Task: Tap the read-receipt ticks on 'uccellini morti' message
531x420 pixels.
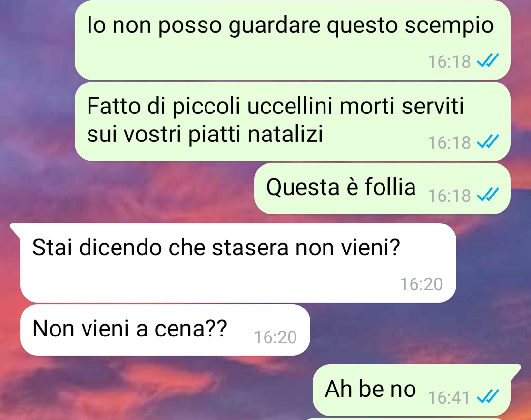Action: click(488, 142)
